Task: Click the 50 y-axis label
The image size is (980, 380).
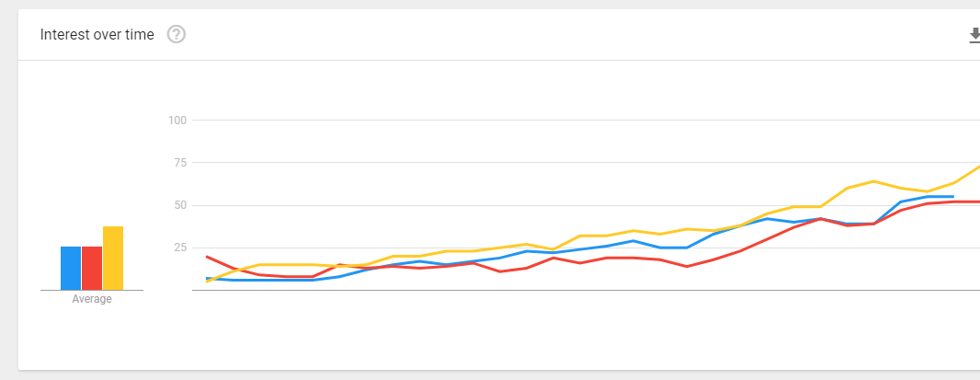Action: (x=180, y=205)
